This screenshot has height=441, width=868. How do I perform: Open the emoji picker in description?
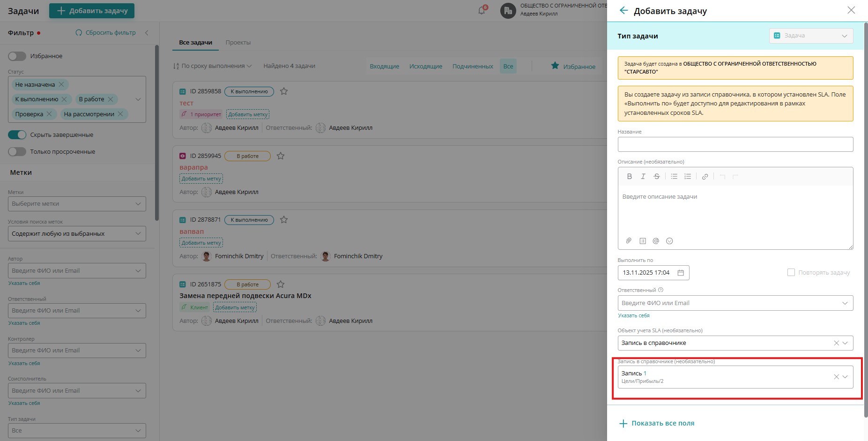click(669, 241)
